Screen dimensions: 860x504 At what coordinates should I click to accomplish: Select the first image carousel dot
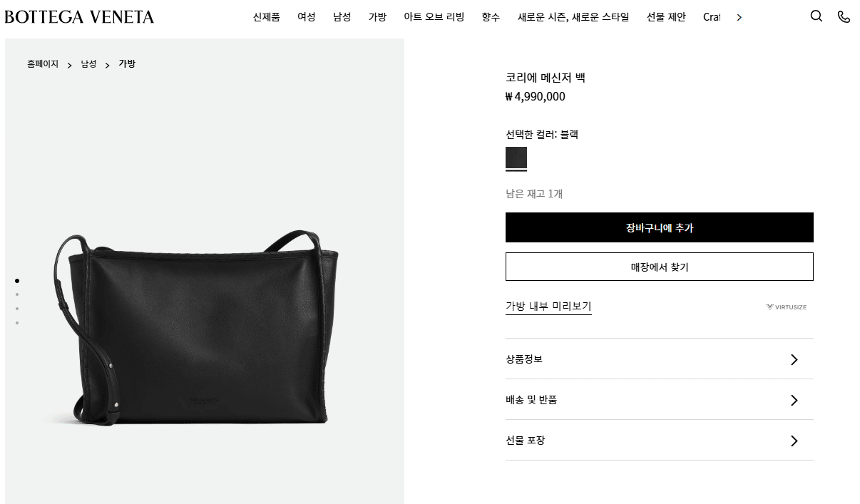17,281
